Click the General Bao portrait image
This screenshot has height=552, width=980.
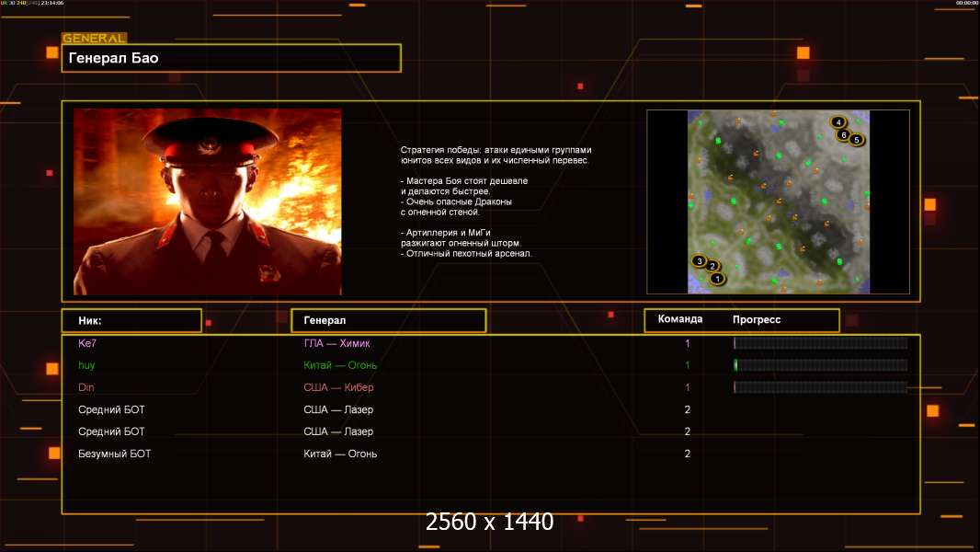tap(207, 201)
